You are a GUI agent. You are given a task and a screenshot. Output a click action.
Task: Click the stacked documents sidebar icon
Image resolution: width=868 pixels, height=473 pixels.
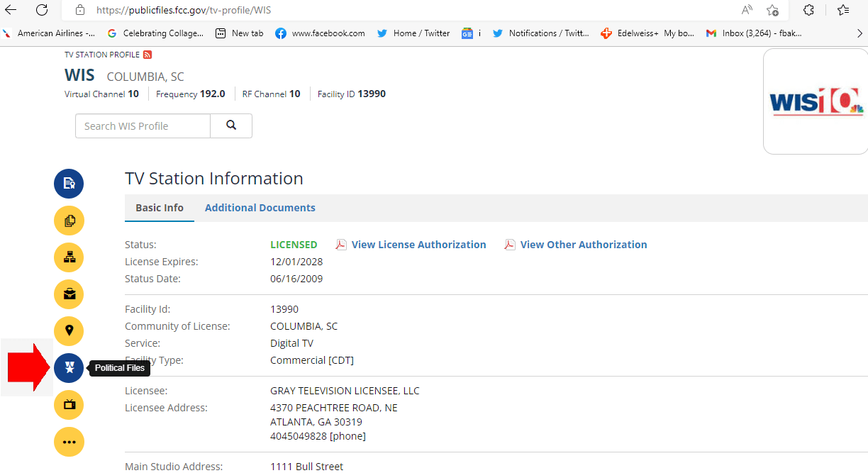point(69,221)
